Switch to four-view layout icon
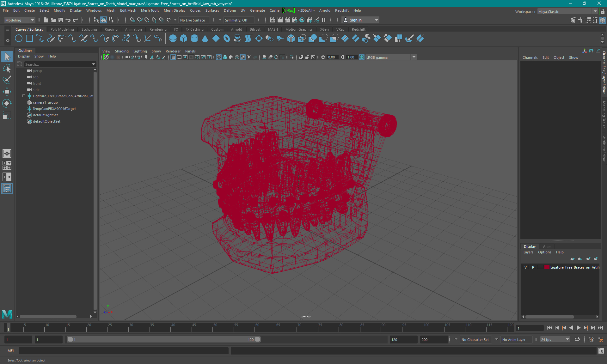The width and height of the screenshot is (607, 364). click(7, 165)
